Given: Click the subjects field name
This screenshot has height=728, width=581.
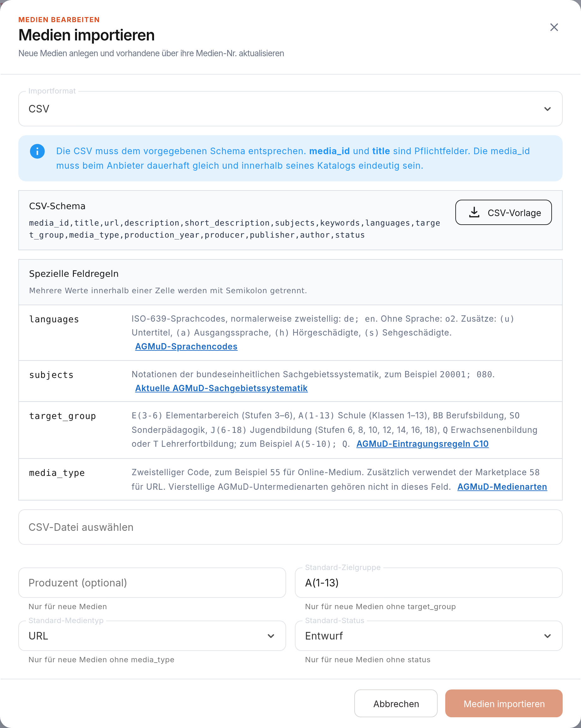Looking at the screenshot, I should click(x=51, y=375).
